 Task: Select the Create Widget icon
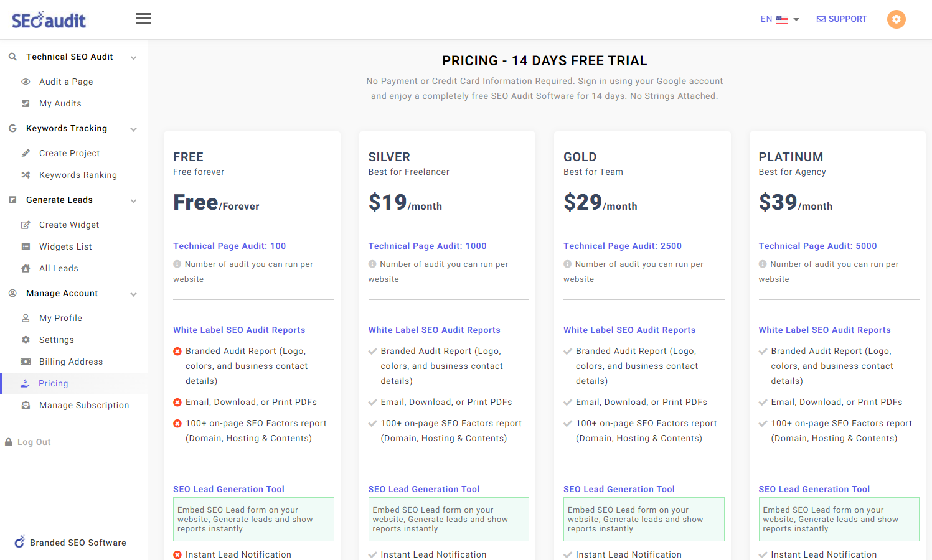point(25,225)
